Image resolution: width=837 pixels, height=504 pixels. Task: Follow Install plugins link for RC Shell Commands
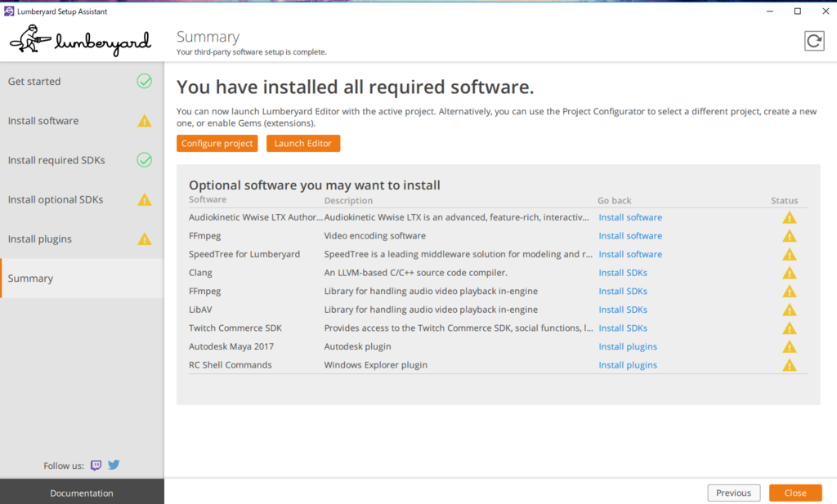click(628, 365)
